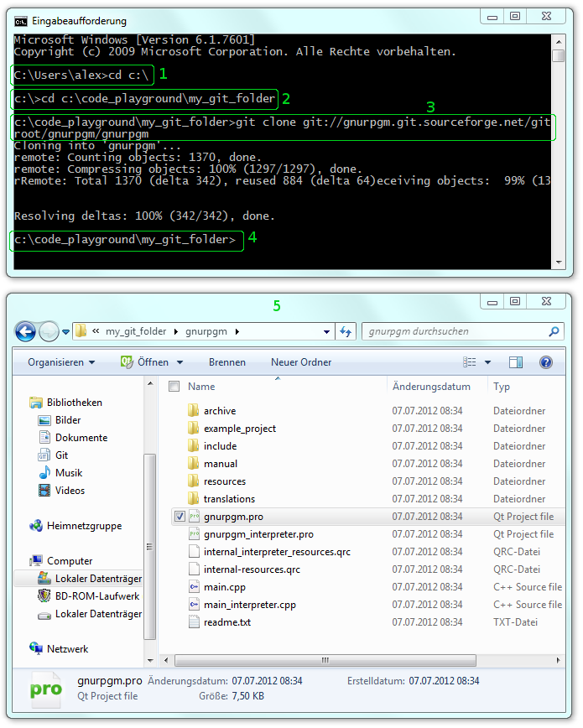Screen dimensions: 583x728
Task: Click the Neuer Ordner button
Action: pyautogui.click(x=301, y=362)
